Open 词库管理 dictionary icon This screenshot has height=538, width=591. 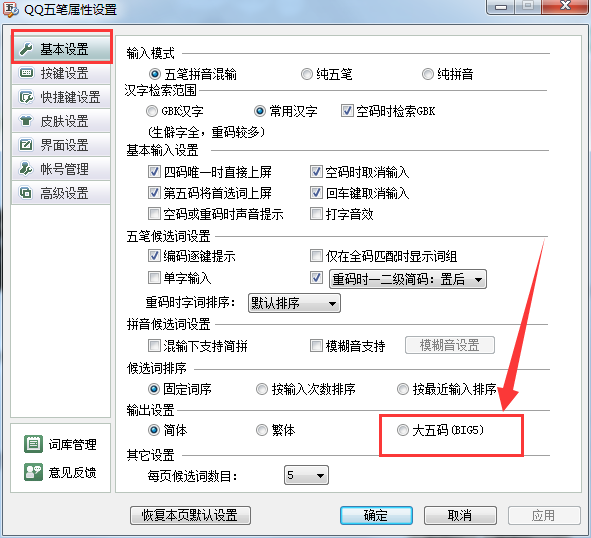(34, 444)
